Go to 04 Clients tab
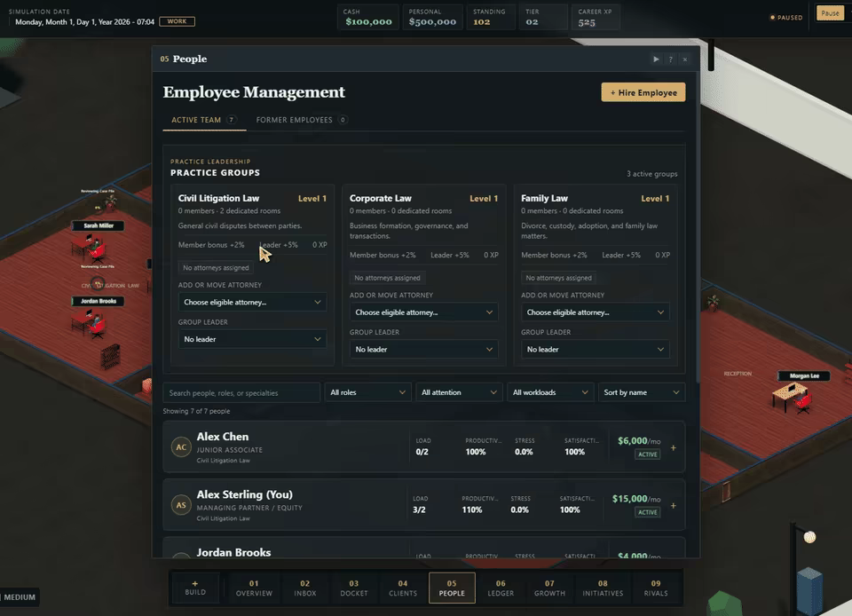The width and height of the screenshot is (852, 616). click(403, 588)
